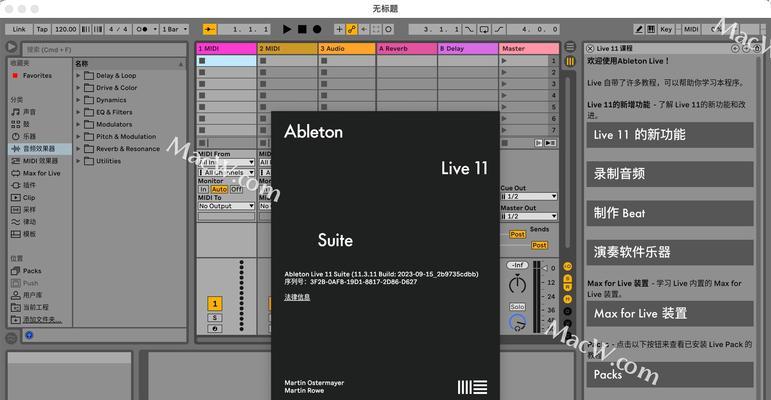Viewport: 771px width, 400px height.
Task: Arm the Arrangement Record button
Action: [x=317, y=30]
